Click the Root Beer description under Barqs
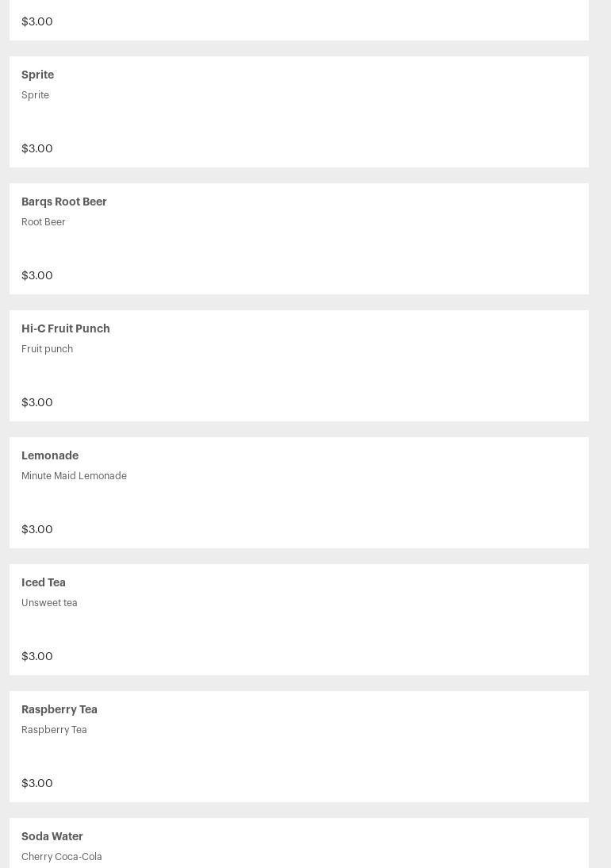 pyautogui.click(x=44, y=222)
